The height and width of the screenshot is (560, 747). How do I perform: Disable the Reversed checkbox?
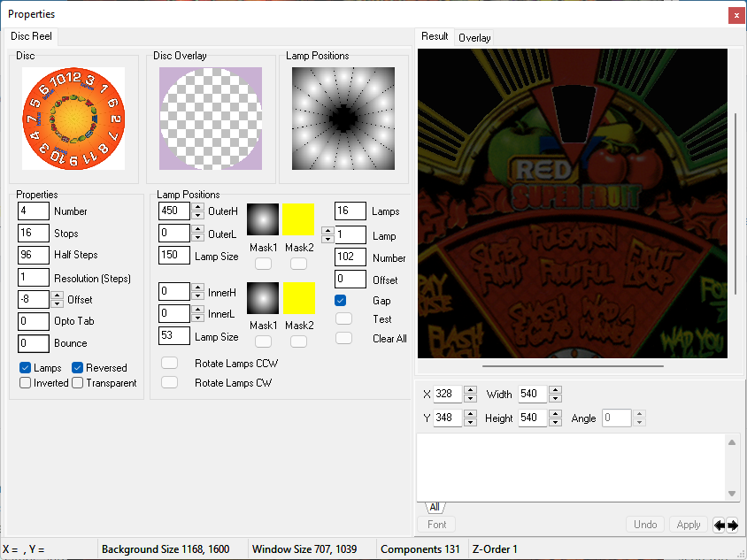pyautogui.click(x=78, y=368)
